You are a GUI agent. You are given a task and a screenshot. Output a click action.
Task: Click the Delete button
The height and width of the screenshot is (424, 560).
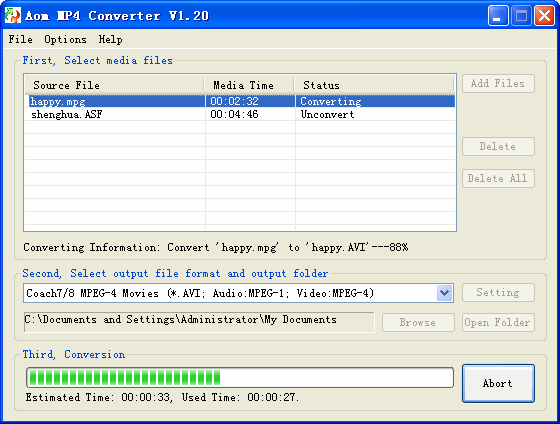[498, 146]
